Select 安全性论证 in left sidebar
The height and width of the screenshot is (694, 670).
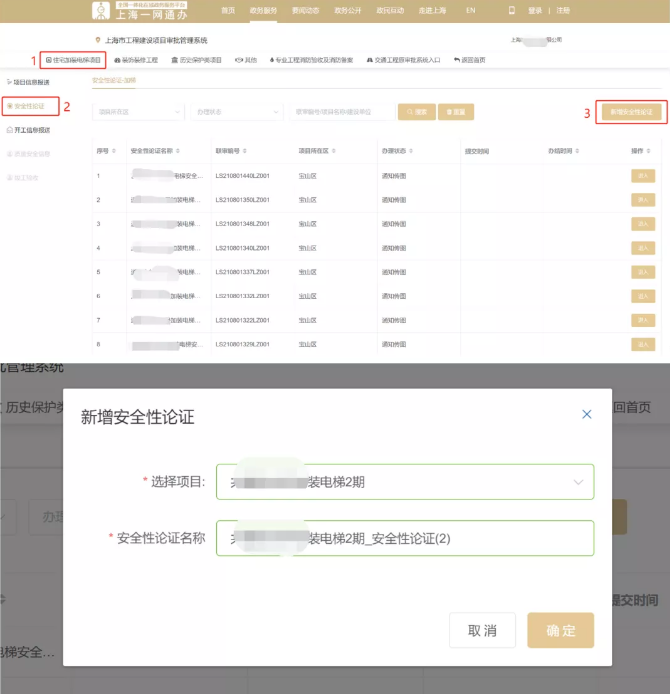(30, 105)
